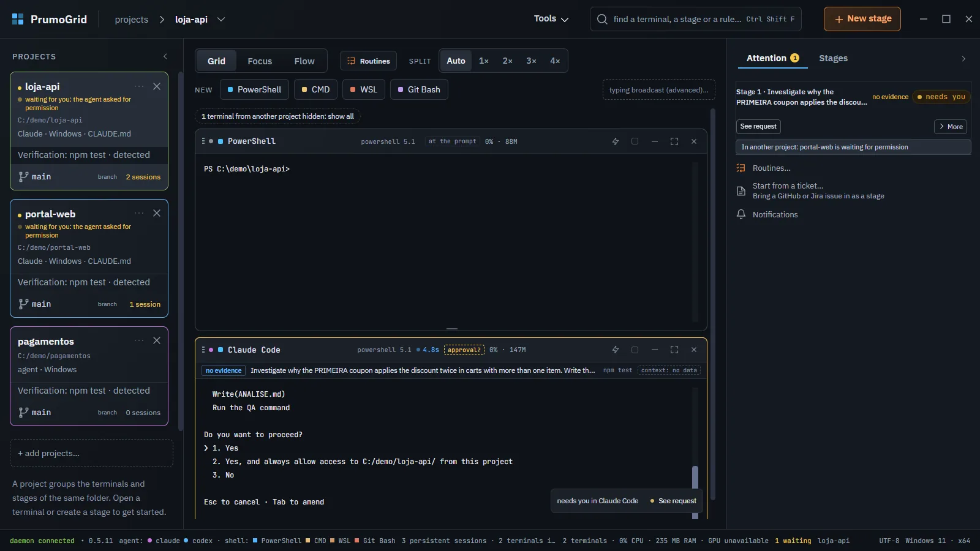
Task: Switch layout to Grid view
Action: click(x=216, y=61)
